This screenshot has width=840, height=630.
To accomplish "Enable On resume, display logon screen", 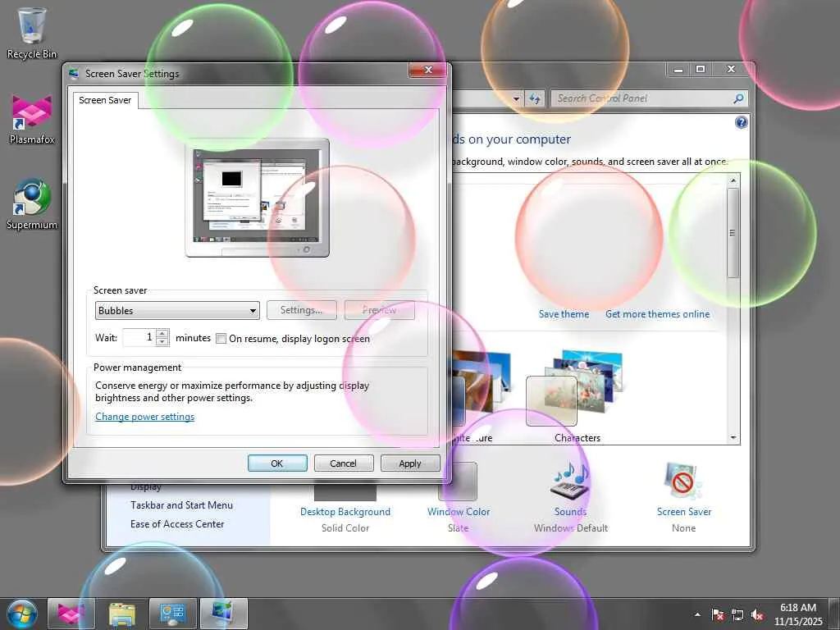I will click(221, 339).
